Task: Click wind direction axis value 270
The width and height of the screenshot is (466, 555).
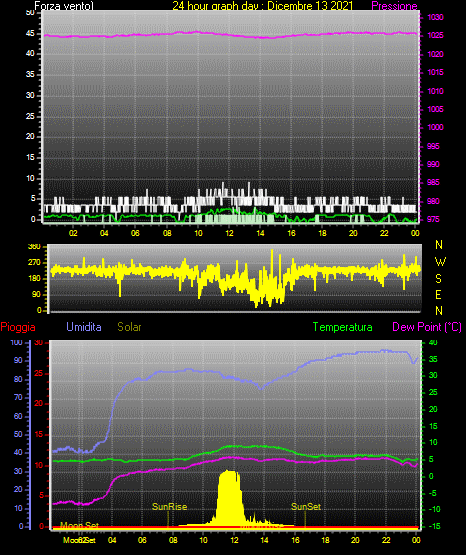Action: pyautogui.click(x=34, y=263)
